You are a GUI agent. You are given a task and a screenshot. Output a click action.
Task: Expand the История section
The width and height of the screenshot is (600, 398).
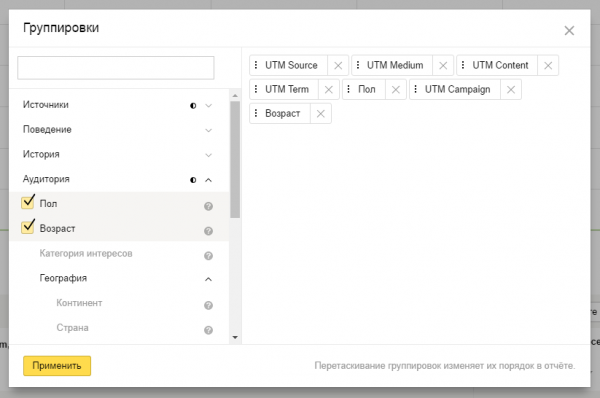coord(209,155)
